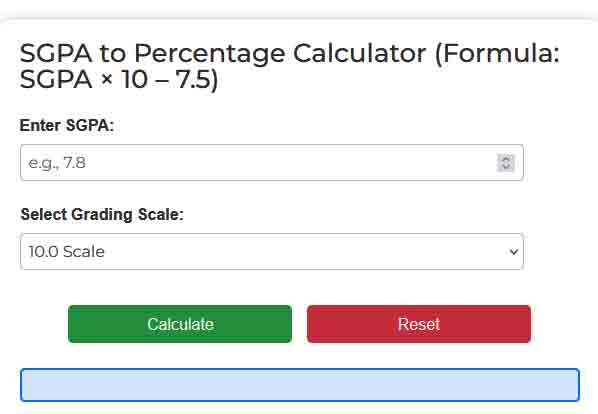This screenshot has width=598, height=414.
Task: Click the "Select Grading Scale:" label
Action: click(102, 214)
